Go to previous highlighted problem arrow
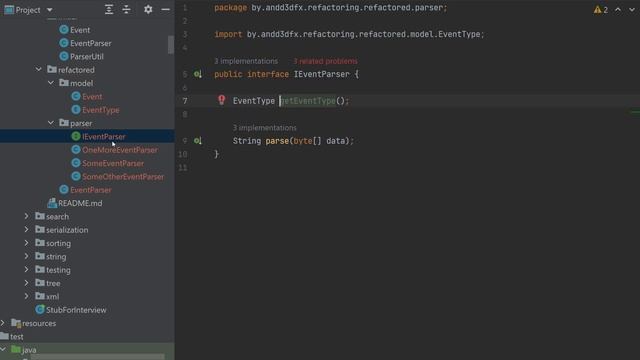Screen dimensions: 640x360 click(x=618, y=10)
